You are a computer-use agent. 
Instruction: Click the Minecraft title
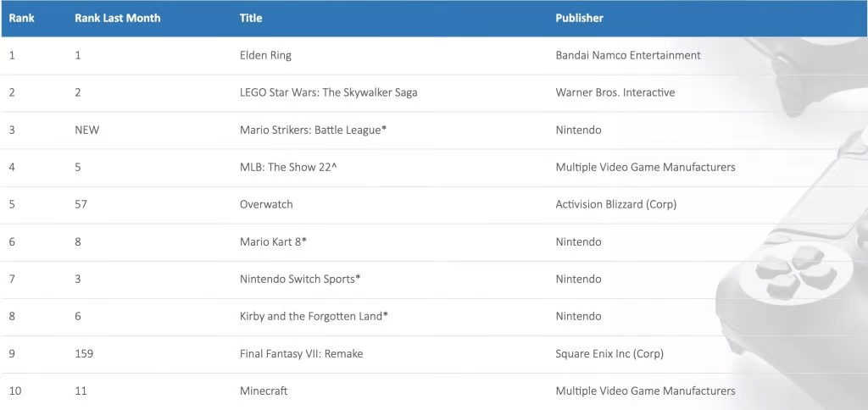click(x=264, y=391)
